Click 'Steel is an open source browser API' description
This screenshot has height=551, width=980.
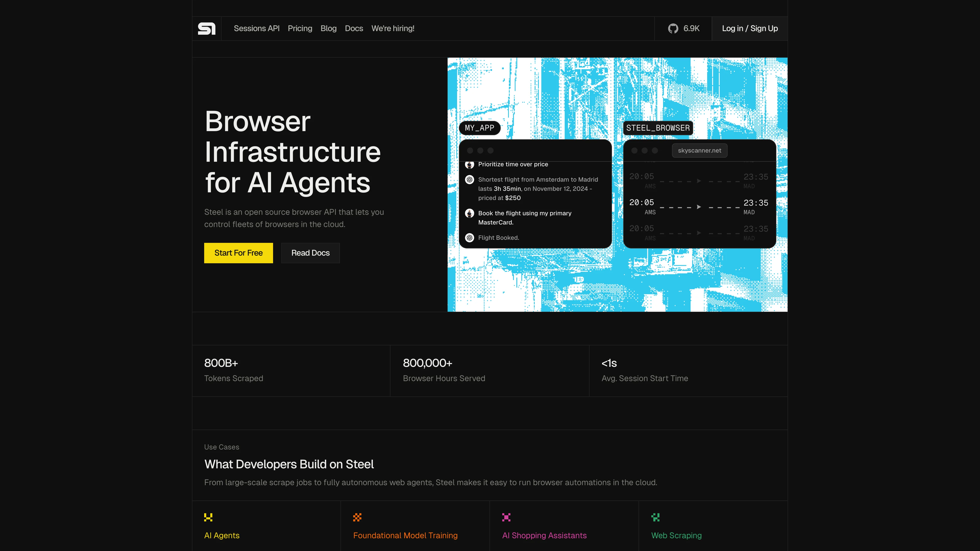[x=294, y=218]
